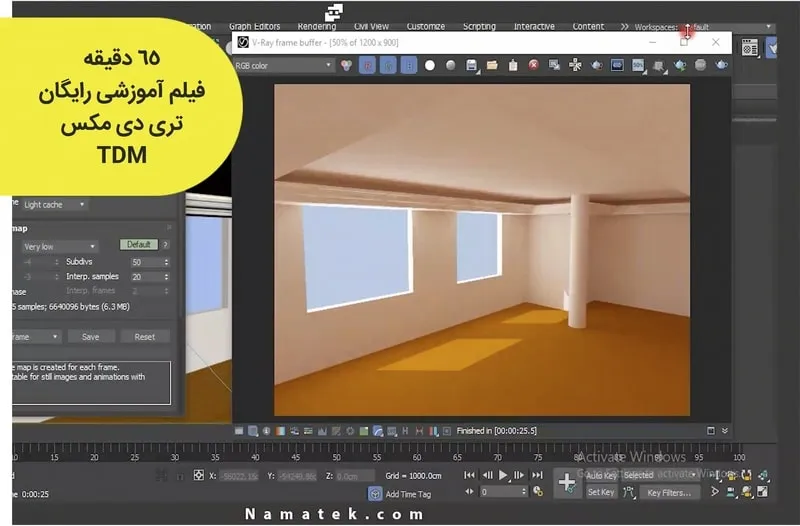
Task: Open the RGB color channel dropdown
Action: [x=283, y=66]
